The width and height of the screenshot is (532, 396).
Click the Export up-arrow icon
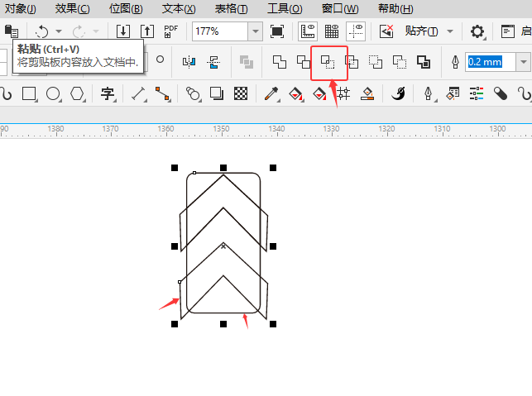(x=147, y=31)
